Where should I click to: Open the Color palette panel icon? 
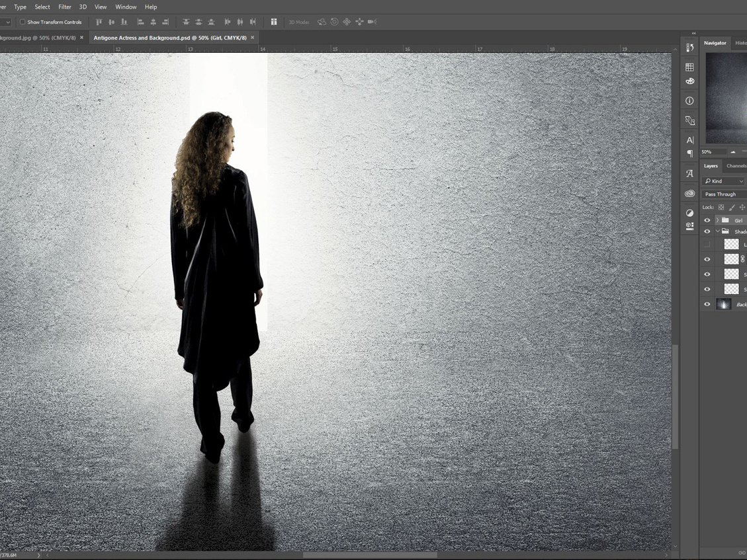[689, 81]
